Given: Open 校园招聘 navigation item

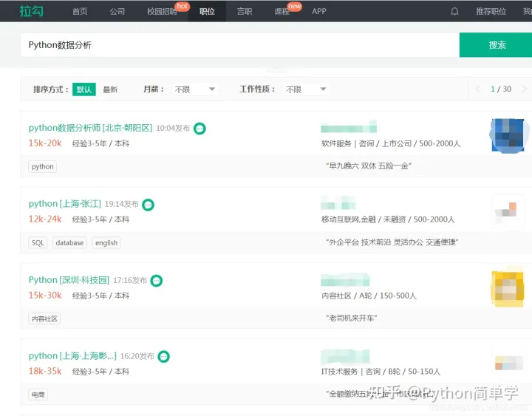Looking at the screenshot, I should (x=162, y=11).
